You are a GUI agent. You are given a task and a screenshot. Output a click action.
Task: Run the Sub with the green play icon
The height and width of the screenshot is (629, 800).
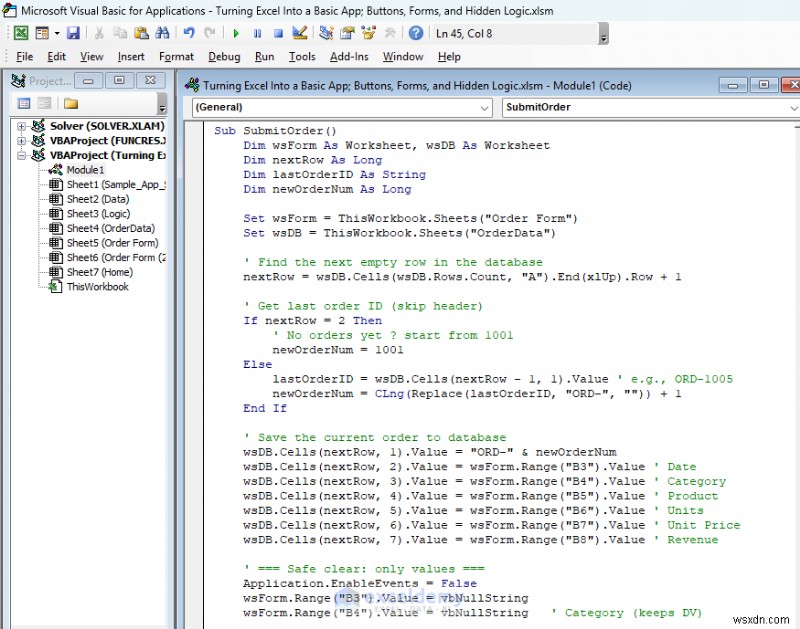pyautogui.click(x=236, y=34)
